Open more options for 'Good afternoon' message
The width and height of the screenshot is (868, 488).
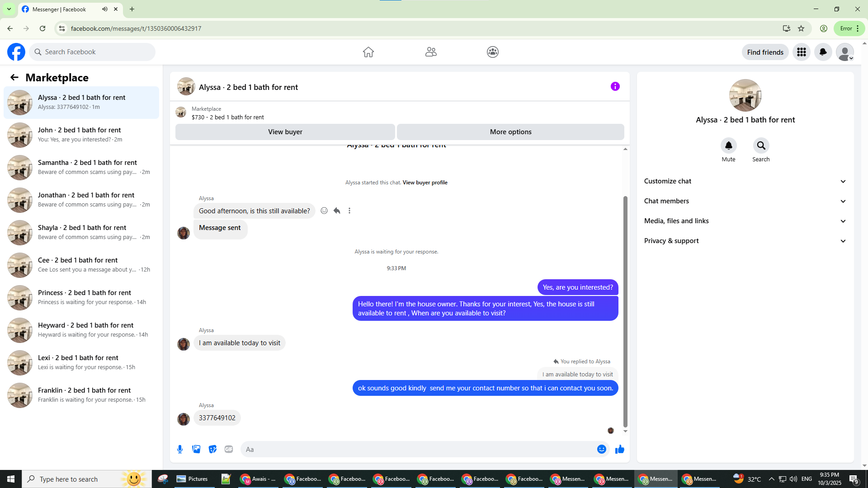349,211
